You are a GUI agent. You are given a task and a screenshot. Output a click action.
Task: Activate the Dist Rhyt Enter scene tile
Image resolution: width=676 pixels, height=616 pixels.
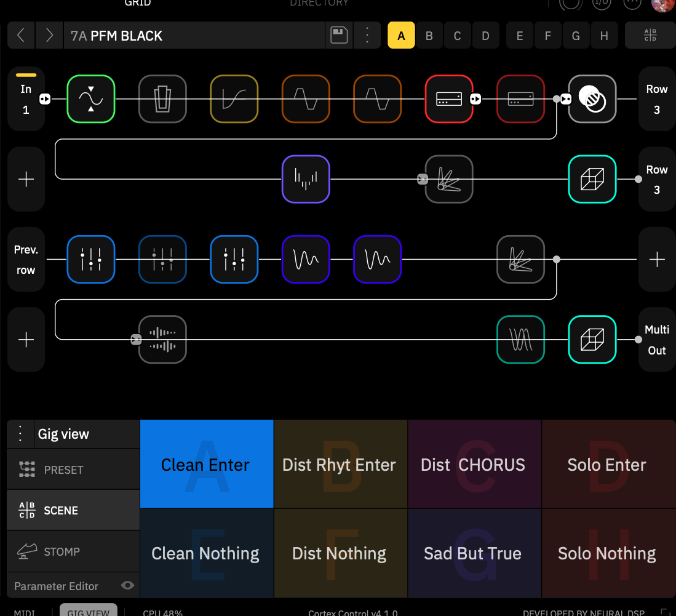click(x=341, y=464)
